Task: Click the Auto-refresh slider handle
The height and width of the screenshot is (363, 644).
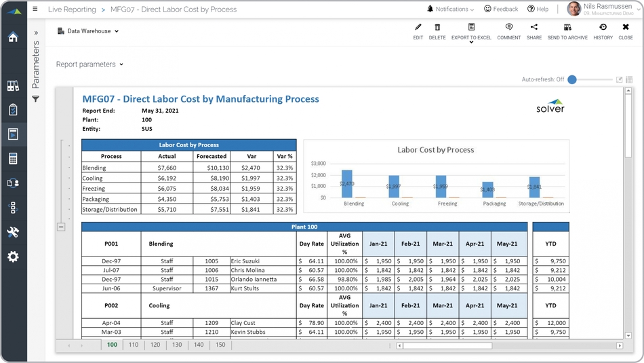Action: click(572, 79)
